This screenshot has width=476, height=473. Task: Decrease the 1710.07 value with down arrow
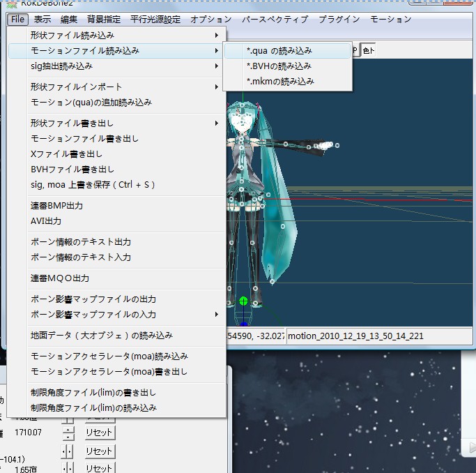click(68, 437)
